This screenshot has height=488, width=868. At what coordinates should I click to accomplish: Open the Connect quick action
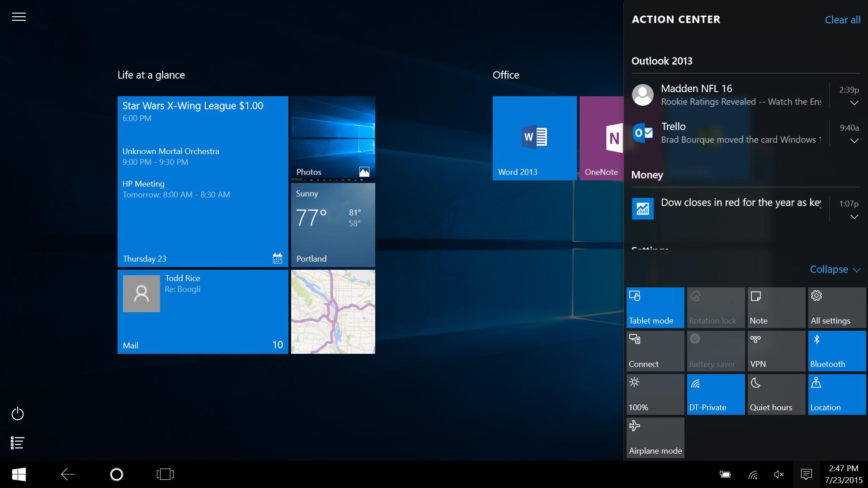click(656, 351)
